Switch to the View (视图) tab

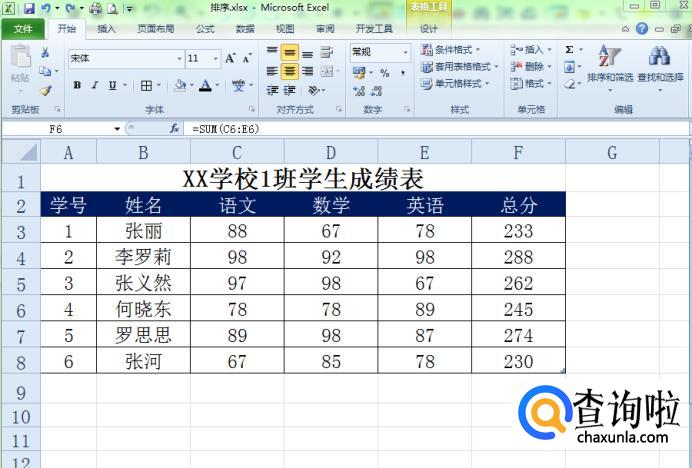click(x=285, y=29)
